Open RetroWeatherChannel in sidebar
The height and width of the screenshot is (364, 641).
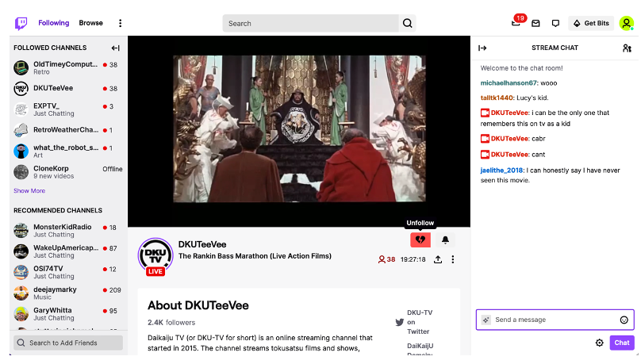68,130
